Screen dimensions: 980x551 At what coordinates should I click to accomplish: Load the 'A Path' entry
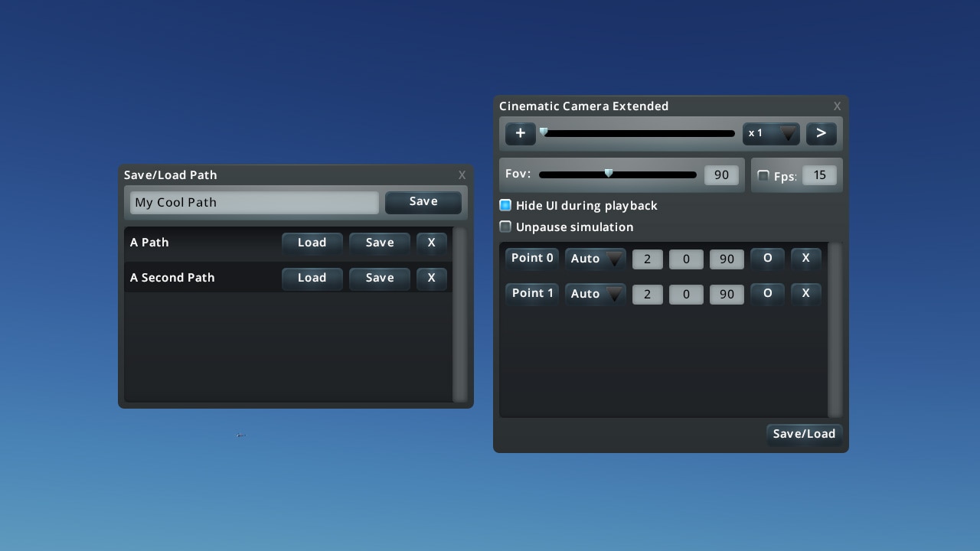312,243
